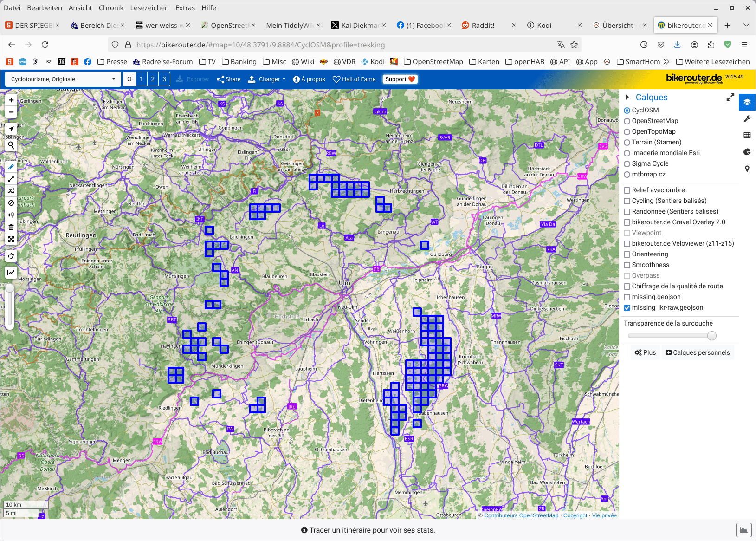Open the elevation chart icon on map
This screenshot has height=541, width=756.
click(x=11, y=273)
